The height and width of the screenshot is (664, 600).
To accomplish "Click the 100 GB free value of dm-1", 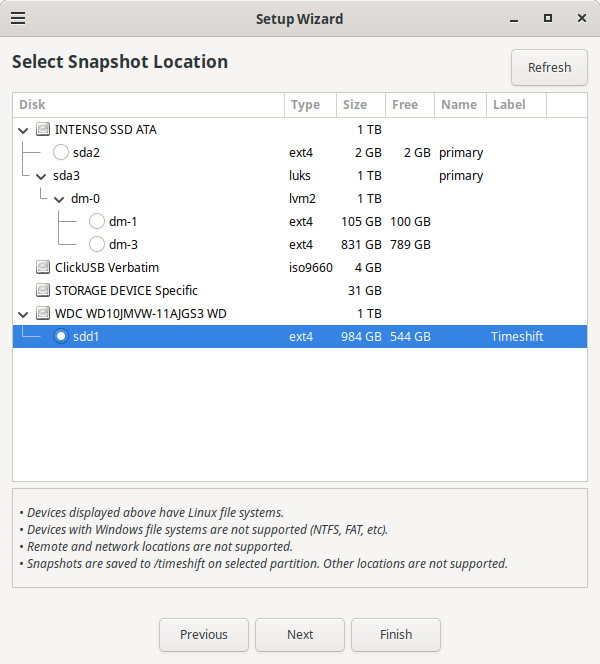I will [x=410, y=221].
